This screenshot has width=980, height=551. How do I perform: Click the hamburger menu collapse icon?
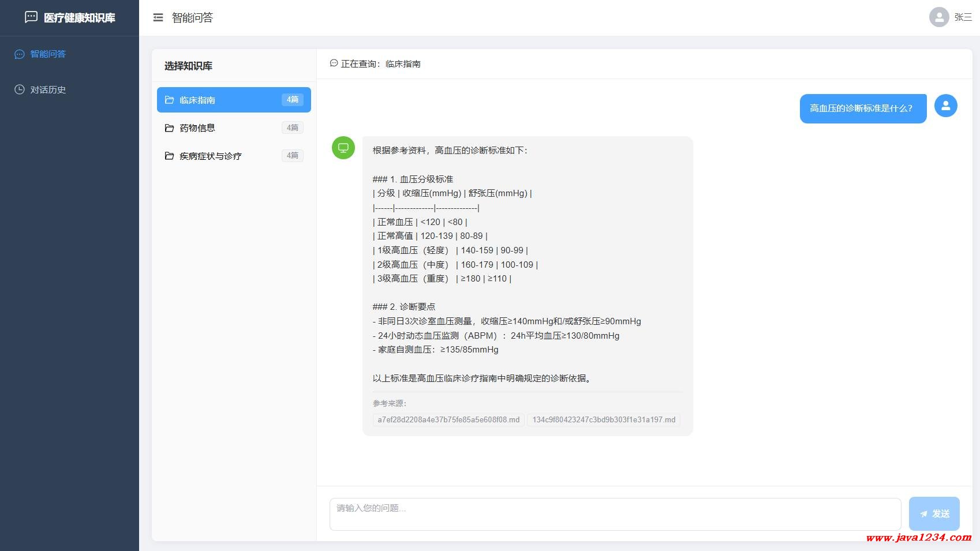(x=158, y=18)
